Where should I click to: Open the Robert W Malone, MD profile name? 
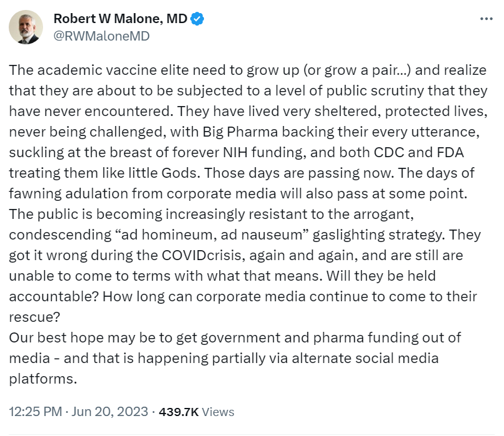[120, 19]
